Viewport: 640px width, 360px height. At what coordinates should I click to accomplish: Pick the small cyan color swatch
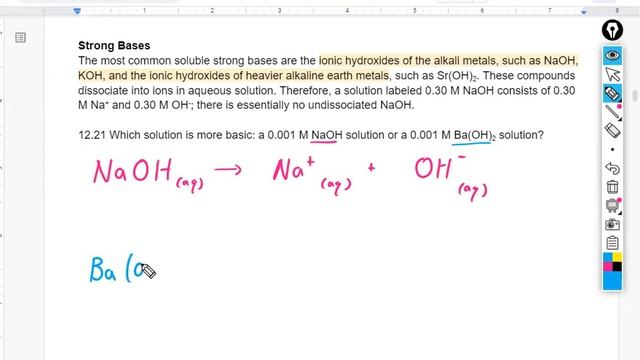pos(608,257)
